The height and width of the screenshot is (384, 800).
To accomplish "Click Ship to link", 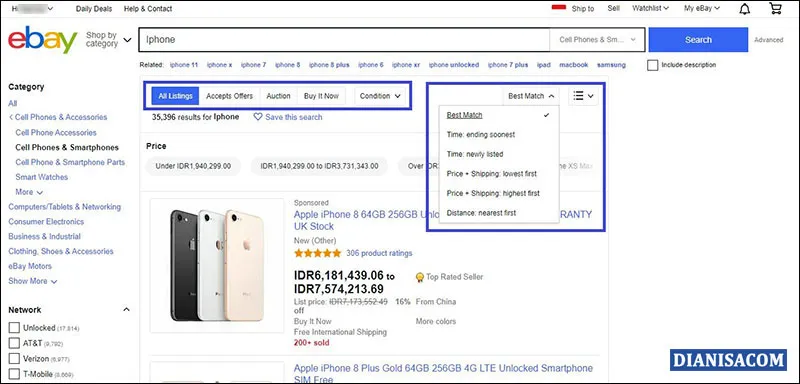I will [583, 9].
